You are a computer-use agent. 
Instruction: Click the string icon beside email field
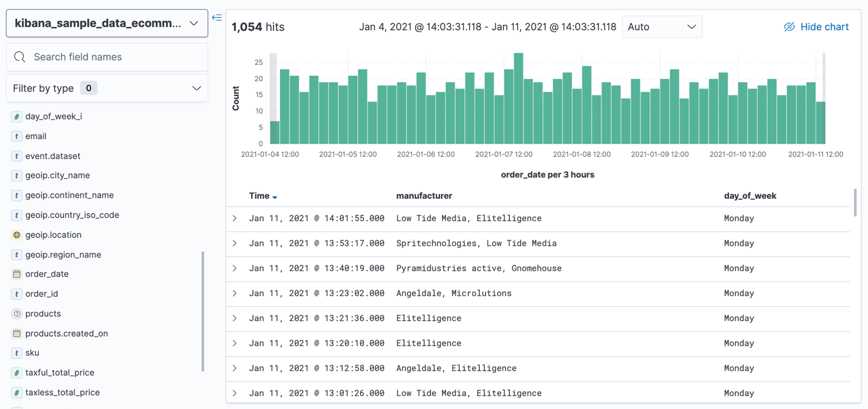pyautogui.click(x=17, y=137)
